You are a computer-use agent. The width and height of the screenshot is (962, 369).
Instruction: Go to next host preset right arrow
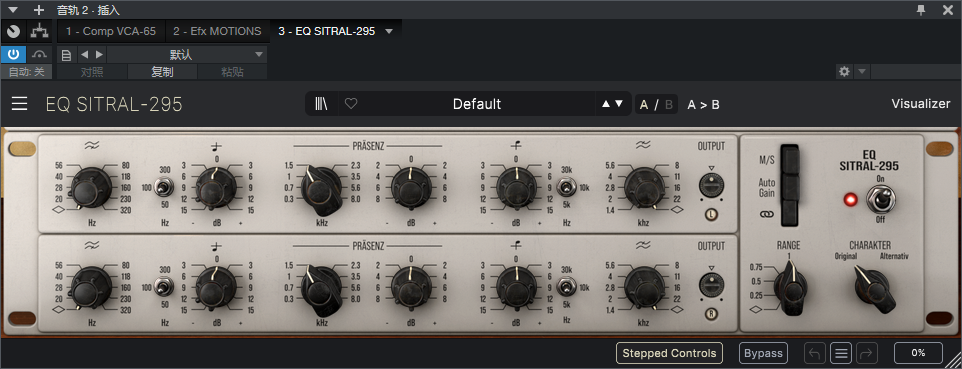[x=99, y=55]
